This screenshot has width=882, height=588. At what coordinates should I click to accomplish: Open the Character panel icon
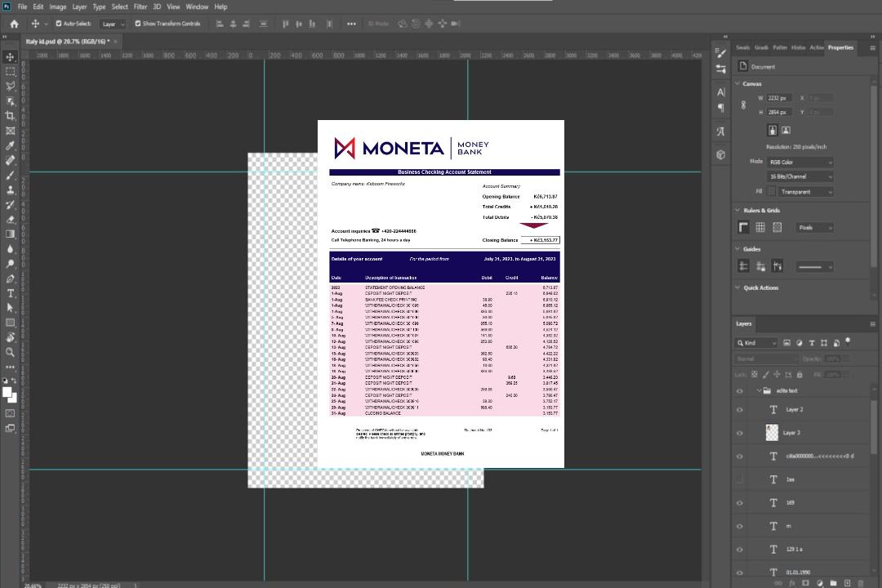(721, 91)
